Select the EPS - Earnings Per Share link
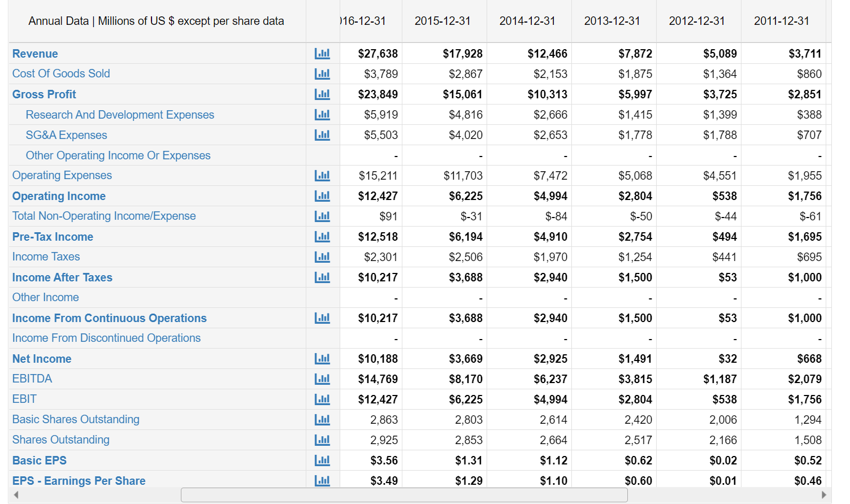 coord(79,480)
